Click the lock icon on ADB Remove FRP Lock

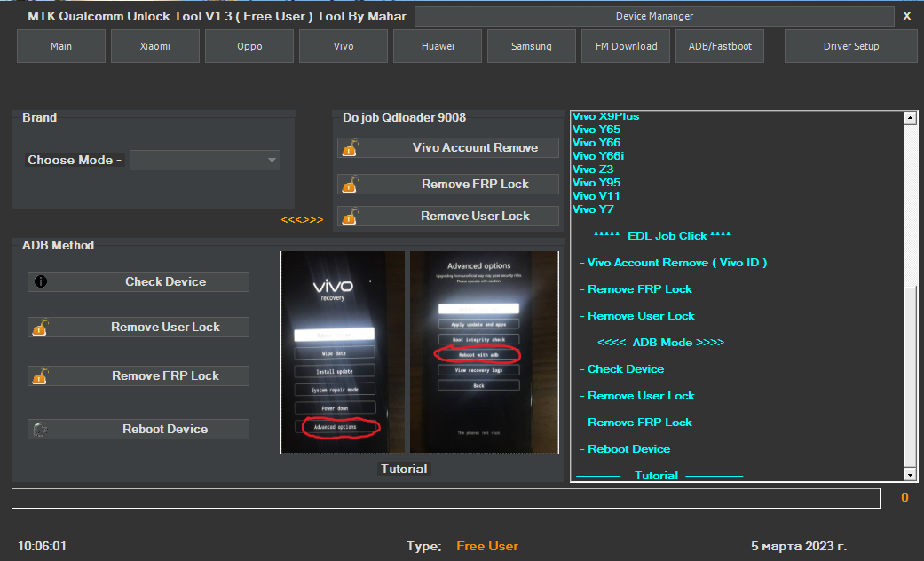(x=40, y=376)
